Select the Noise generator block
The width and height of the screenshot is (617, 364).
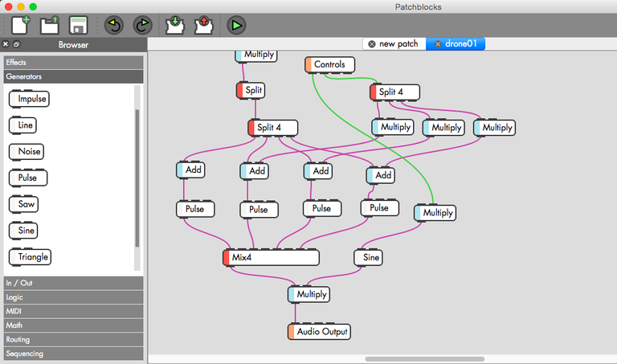27,152
